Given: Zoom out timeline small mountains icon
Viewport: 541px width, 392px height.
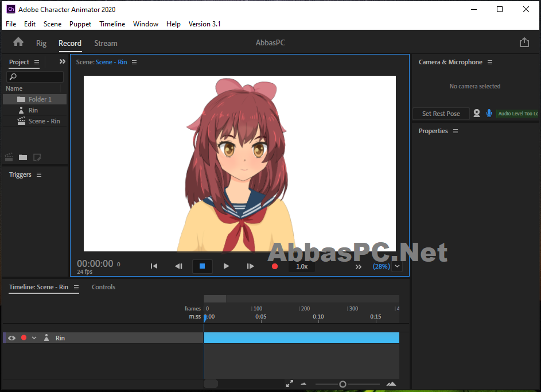Looking at the screenshot, I should pyautogui.click(x=303, y=384).
